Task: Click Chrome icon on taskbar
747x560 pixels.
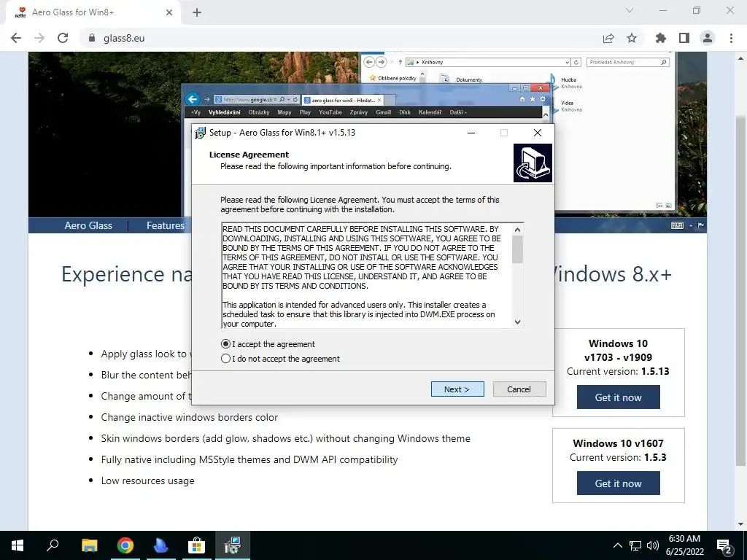Action: tap(125, 545)
